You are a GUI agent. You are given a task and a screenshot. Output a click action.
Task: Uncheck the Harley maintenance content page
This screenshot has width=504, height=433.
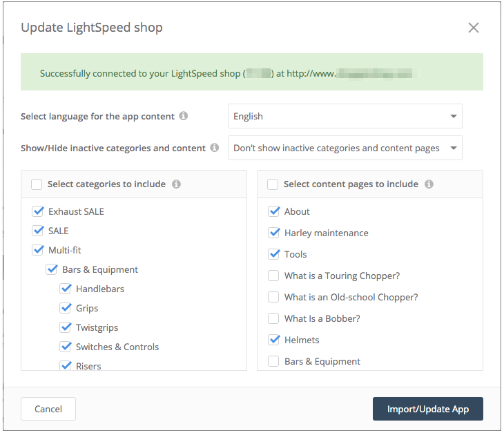(274, 233)
